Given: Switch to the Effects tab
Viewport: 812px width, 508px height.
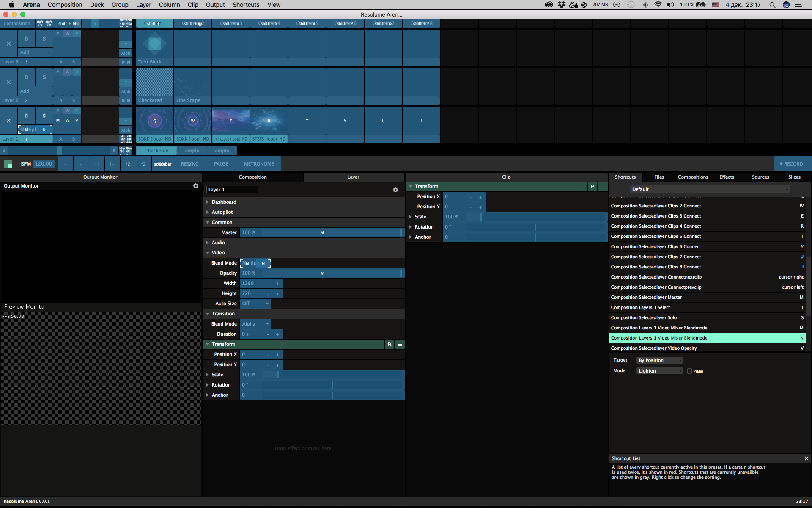Looking at the screenshot, I should 727,177.
